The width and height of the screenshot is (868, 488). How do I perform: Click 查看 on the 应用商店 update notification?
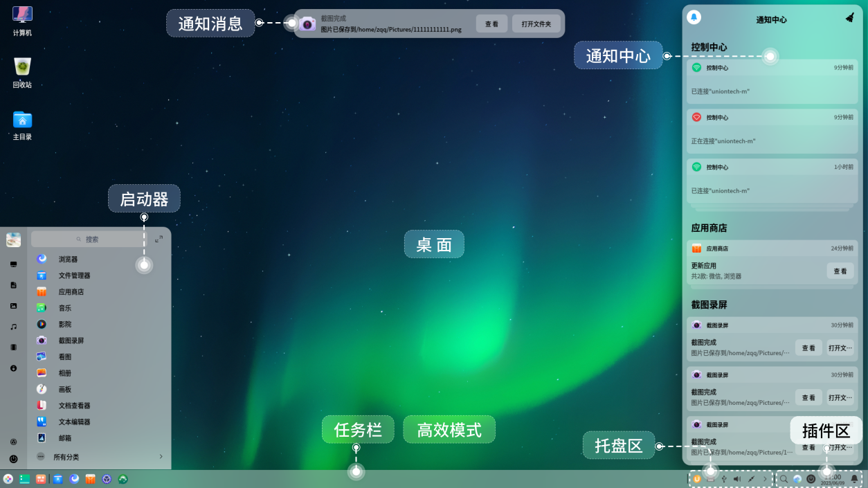840,271
